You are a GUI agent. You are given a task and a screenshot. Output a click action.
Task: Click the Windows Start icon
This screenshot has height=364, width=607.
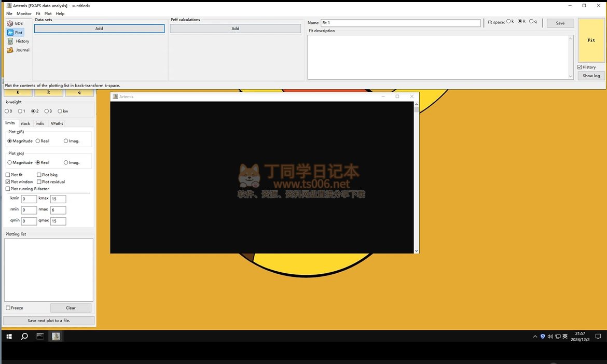tap(9, 337)
